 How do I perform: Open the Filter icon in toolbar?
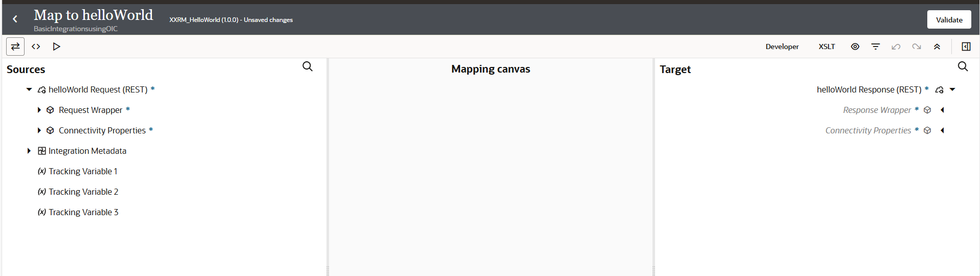pos(876,47)
